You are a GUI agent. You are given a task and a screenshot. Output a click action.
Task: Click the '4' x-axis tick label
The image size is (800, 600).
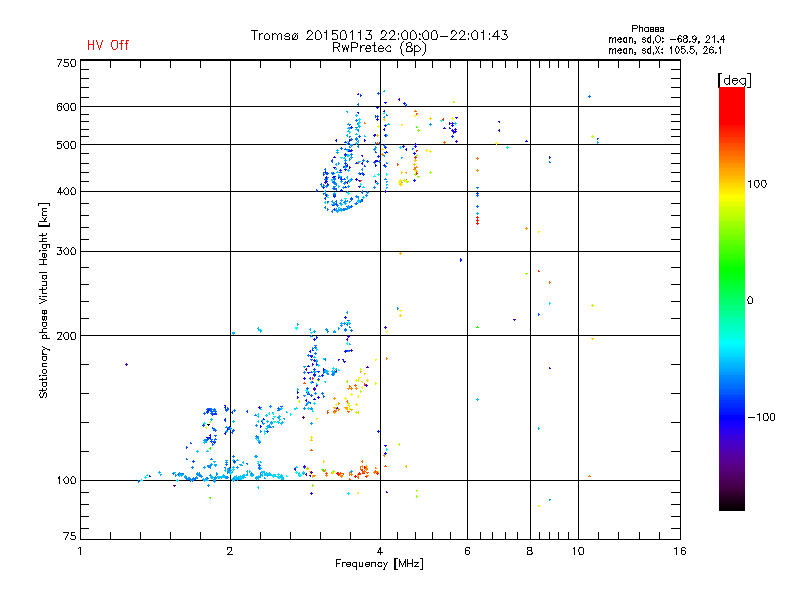380,551
